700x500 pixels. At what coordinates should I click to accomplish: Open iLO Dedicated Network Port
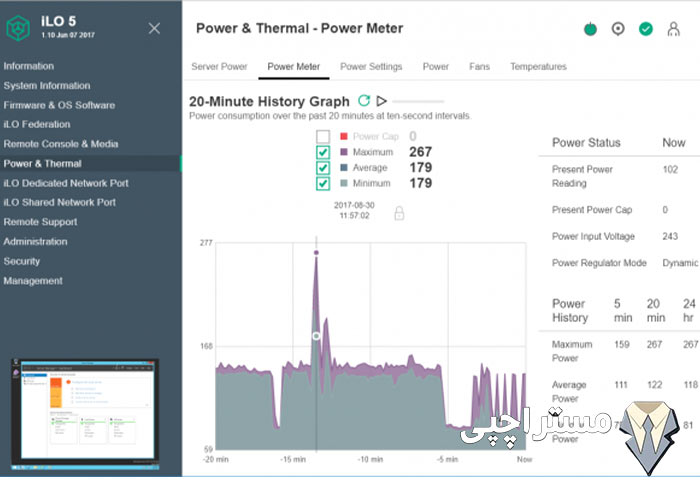[66, 183]
